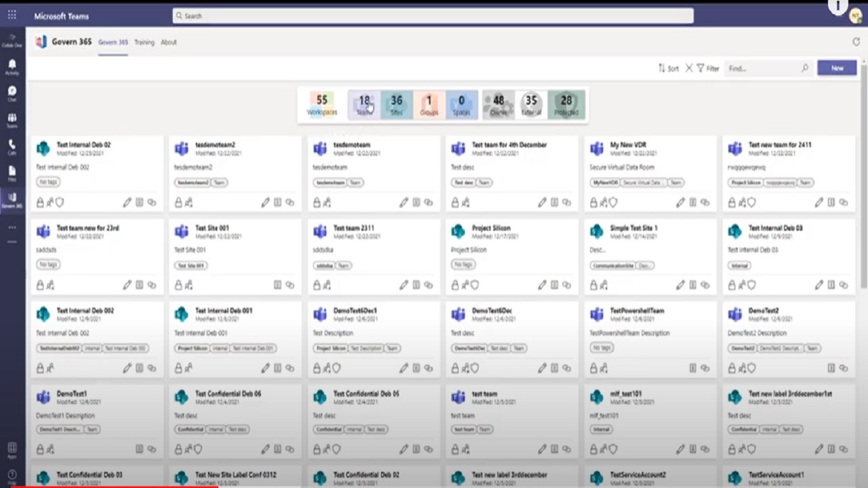Click lock icon on DemoTest1 card
The width and height of the screenshot is (868, 488).
40,449
